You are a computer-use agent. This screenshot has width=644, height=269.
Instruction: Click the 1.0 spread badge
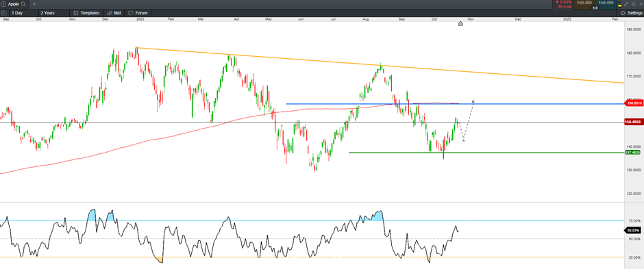(x=595, y=8)
